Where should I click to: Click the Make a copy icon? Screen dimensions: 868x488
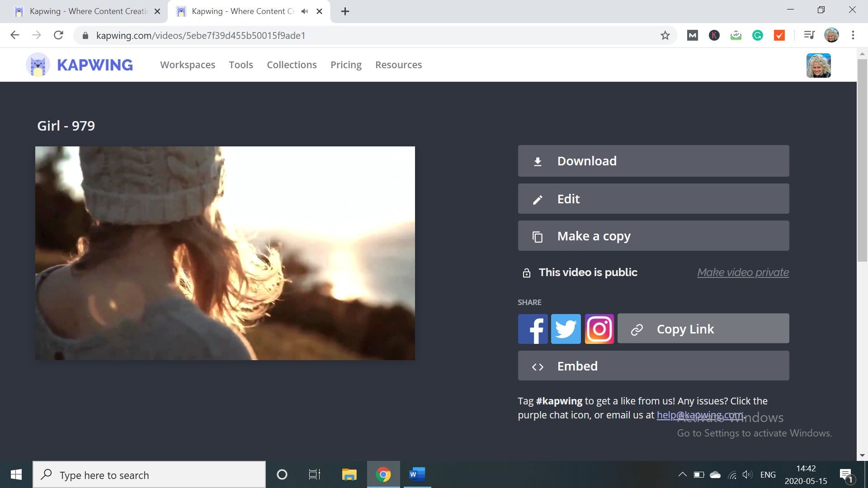pos(538,235)
